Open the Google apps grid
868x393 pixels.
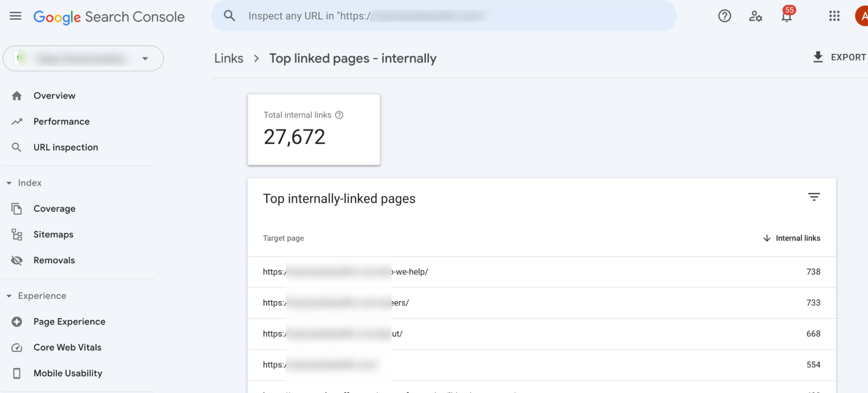point(834,16)
